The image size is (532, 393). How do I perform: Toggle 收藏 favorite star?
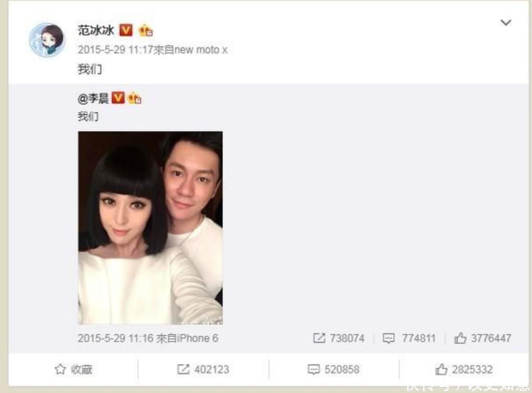(x=73, y=369)
